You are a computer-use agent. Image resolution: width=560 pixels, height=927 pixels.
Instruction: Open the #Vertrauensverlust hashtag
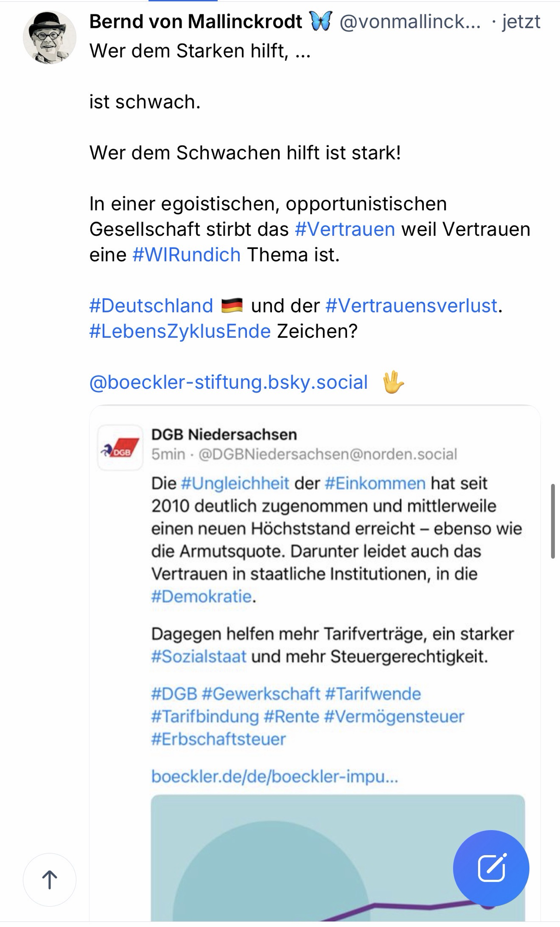(411, 305)
